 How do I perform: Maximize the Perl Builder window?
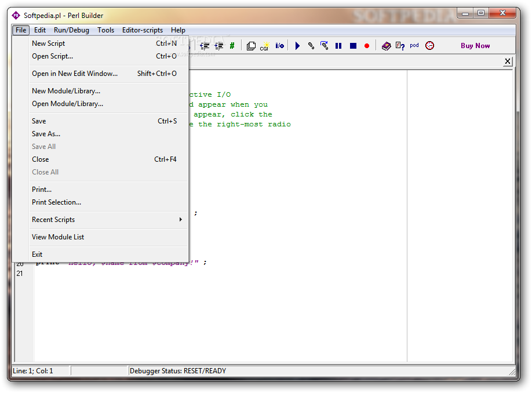pyautogui.click(x=481, y=13)
